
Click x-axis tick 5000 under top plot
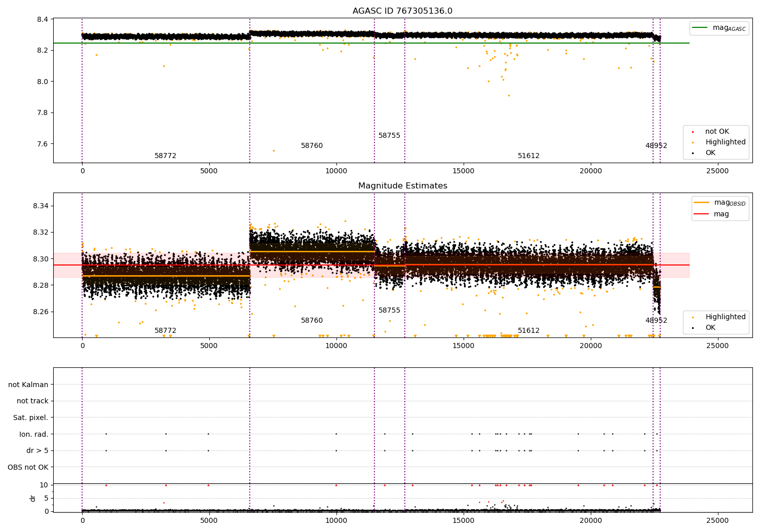[x=209, y=171]
